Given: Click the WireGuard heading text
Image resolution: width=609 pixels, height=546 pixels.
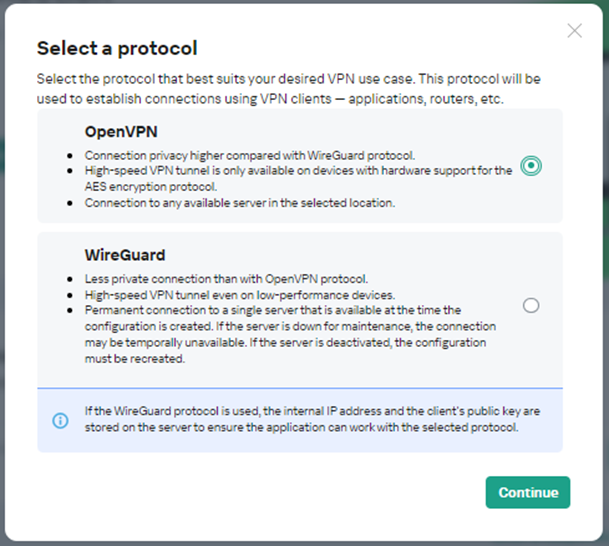Looking at the screenshot, I should (x=125, y=255).
